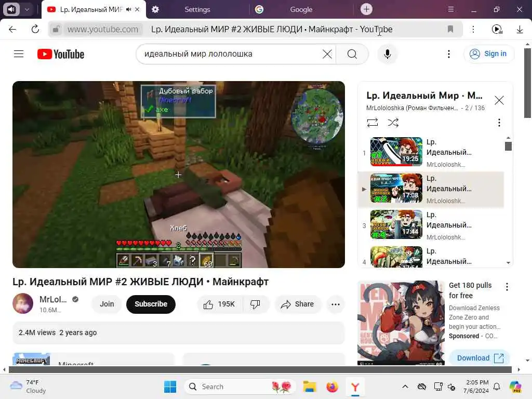Open the Zenless Zone Zero ad image
This screenshot has width=532, height=399.
401,323
